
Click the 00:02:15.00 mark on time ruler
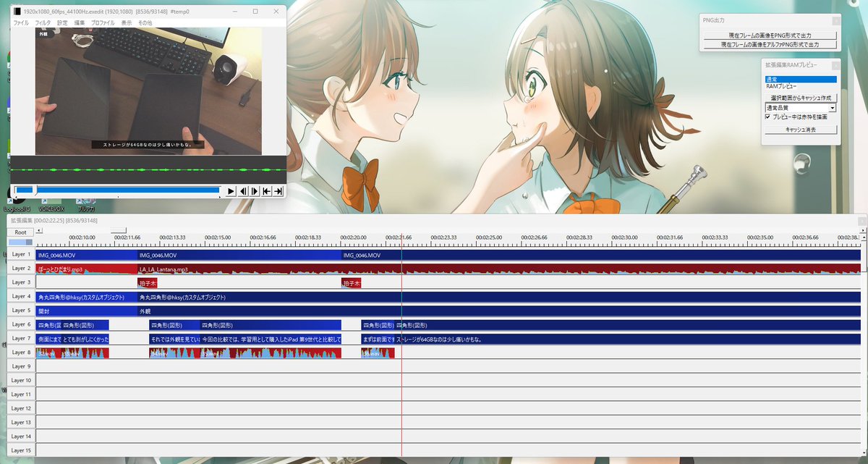[218, 239]
